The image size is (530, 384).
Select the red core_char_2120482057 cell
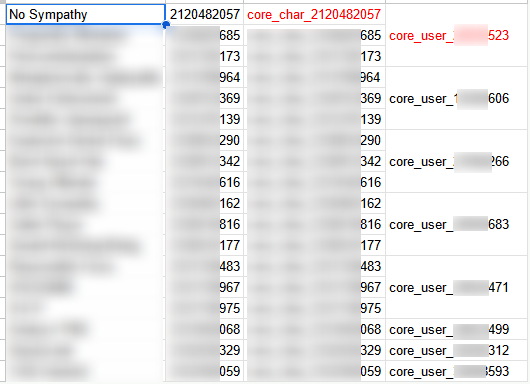point(314,14)
